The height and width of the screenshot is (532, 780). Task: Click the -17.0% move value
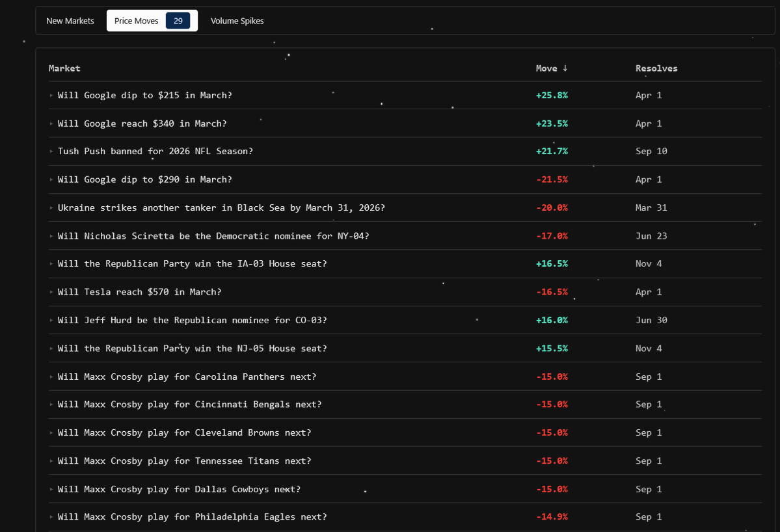click(552, 236)
